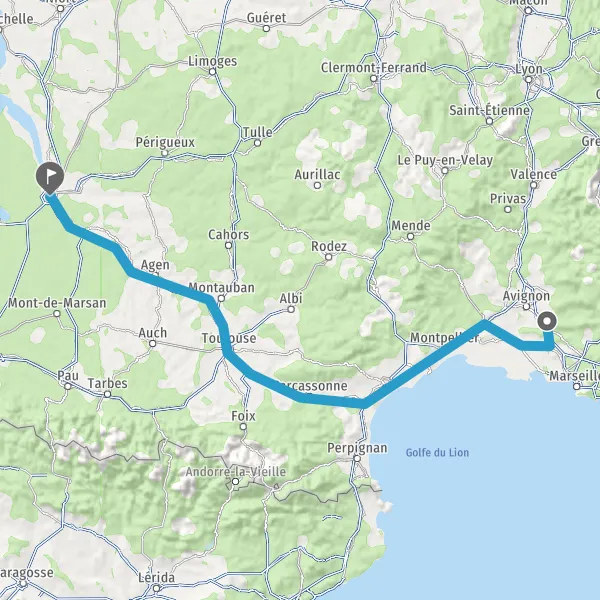Select the Limoges city circle marker
The height and width of the screenshot is (600, 600).
click(212, 71)
